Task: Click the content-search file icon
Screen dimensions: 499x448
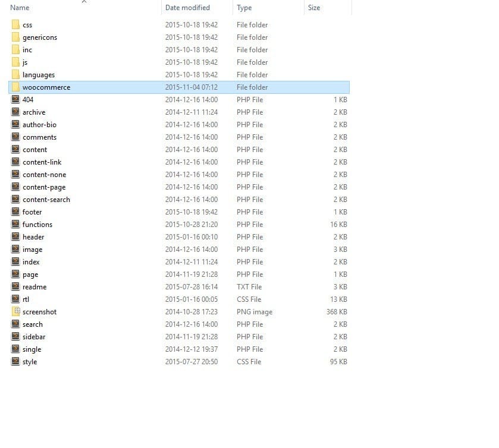Action: click(15, 199)
